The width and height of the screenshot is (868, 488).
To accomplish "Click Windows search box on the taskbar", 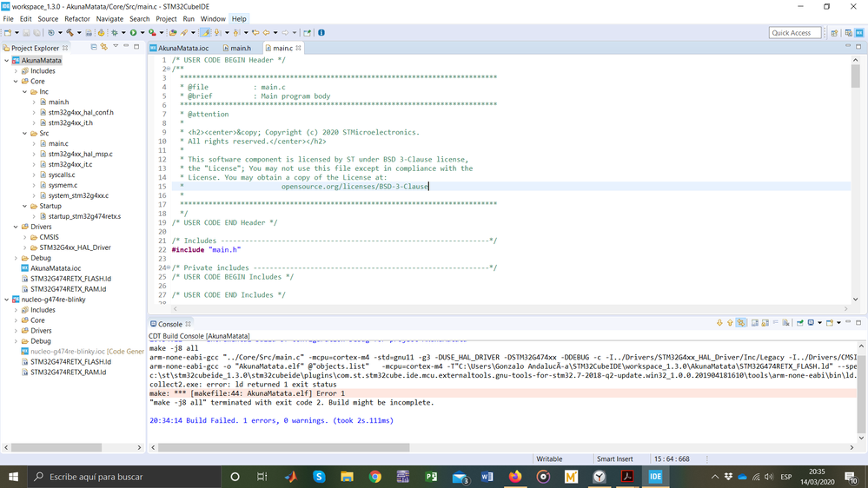I will pyautogui.click(x=123, y=477).
